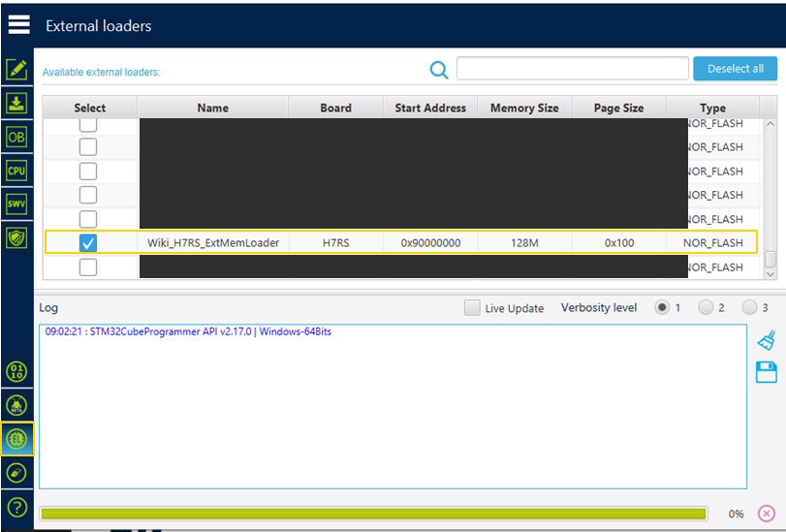This screenshot has height=532, width=786.
Task: Click the search magnifier icon
Action: [439, 70]
